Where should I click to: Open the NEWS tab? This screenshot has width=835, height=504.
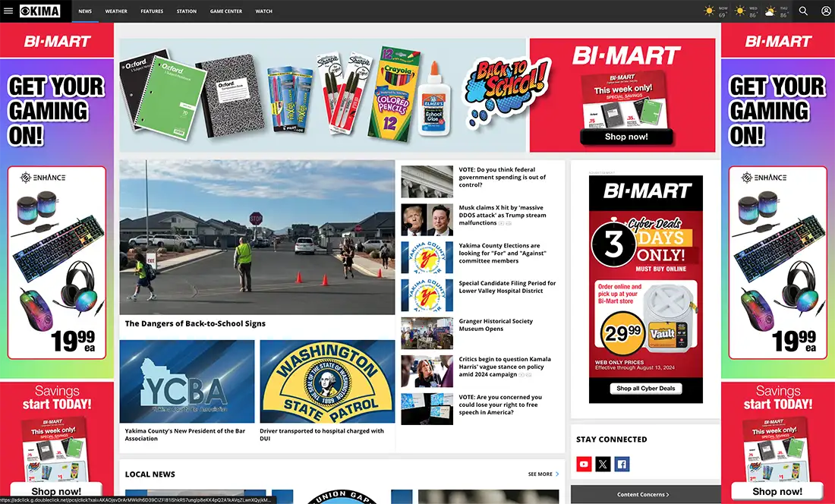85,11
